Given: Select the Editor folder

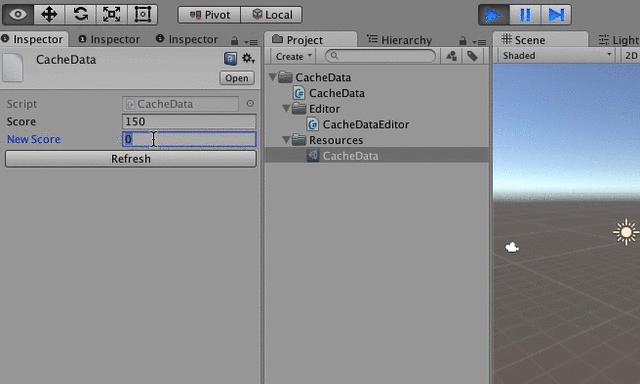Looking at the screenshot, I should (324, 109).
